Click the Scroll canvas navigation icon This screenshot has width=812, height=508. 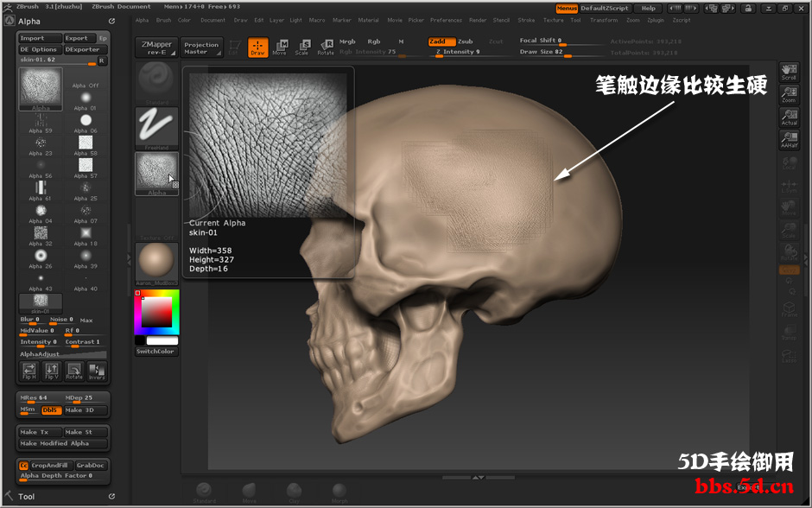(x=789, y=73)
